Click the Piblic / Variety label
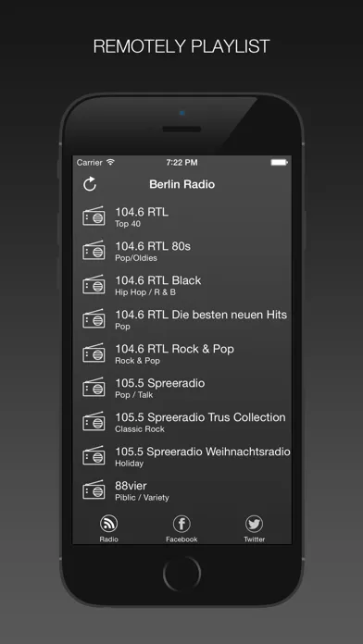 click(x=143, y=498)
